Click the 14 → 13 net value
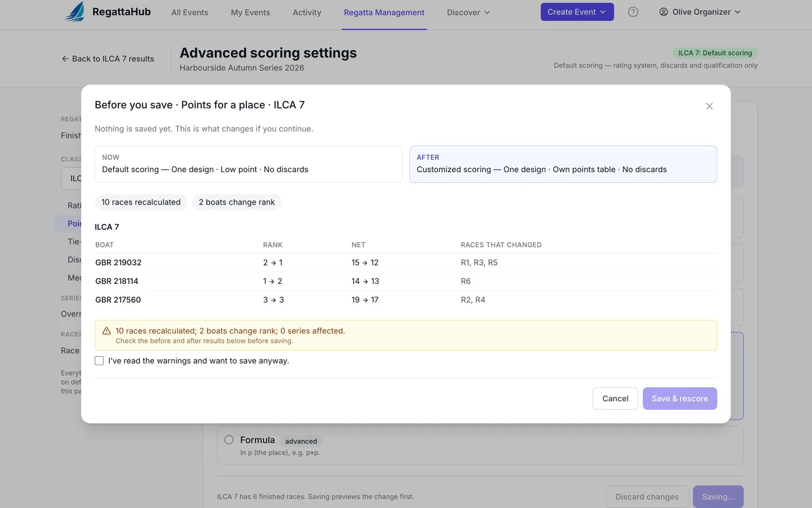 pos(365,281)
